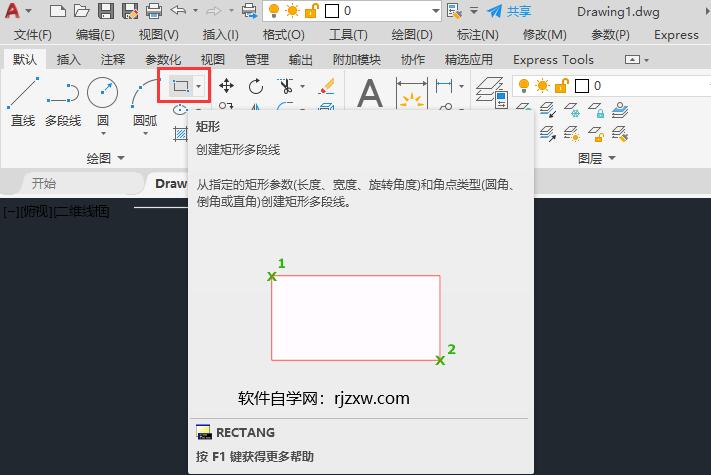Click the Lock layer icon with the teal padlock
Image resolution: width=711 pixels, height=475 pixels.
tap(596, 110)
